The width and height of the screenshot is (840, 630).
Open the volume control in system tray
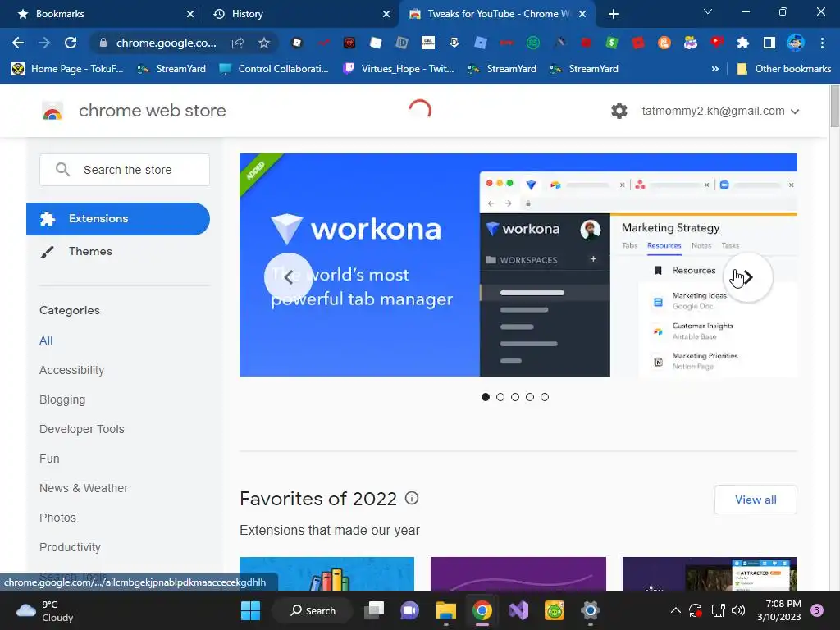738,610
